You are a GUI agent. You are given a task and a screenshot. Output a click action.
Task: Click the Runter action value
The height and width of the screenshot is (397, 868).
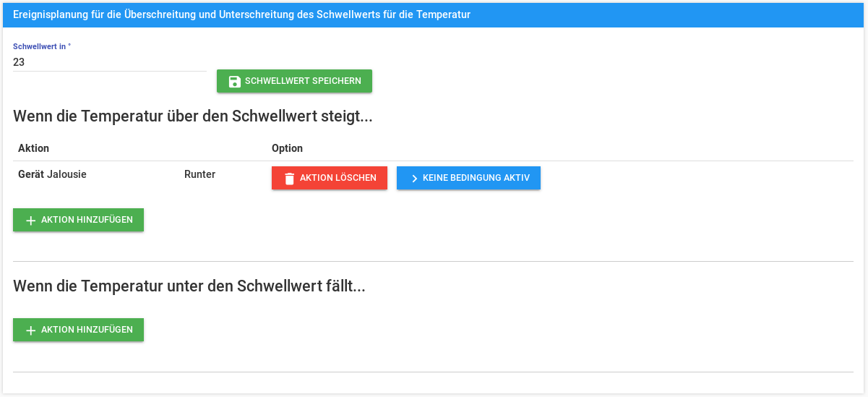[199, 174]
